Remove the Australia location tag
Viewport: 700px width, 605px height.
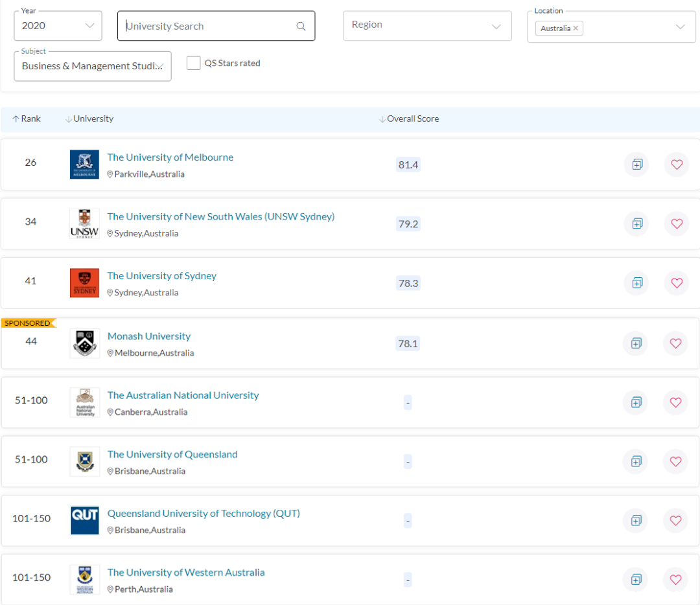click(576, 28)
